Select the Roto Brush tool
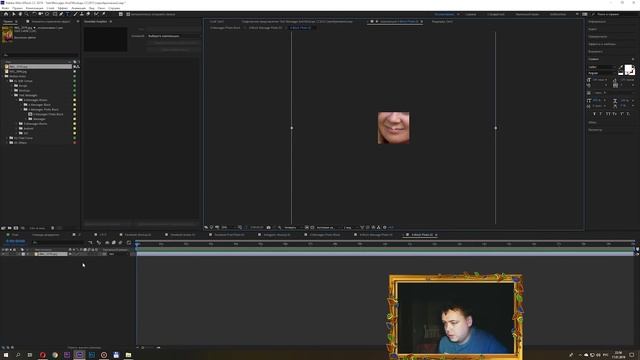This screenshot has height=360, width=640. 96,14
